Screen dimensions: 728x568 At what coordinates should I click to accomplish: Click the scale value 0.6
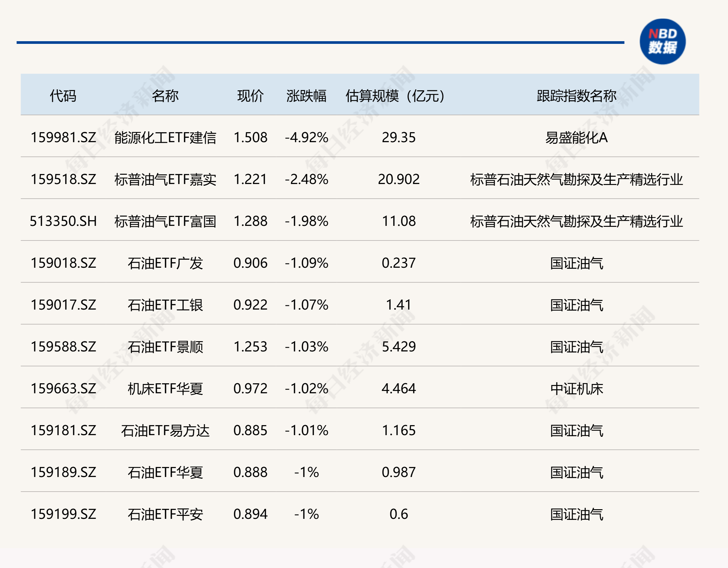point(399,515)
